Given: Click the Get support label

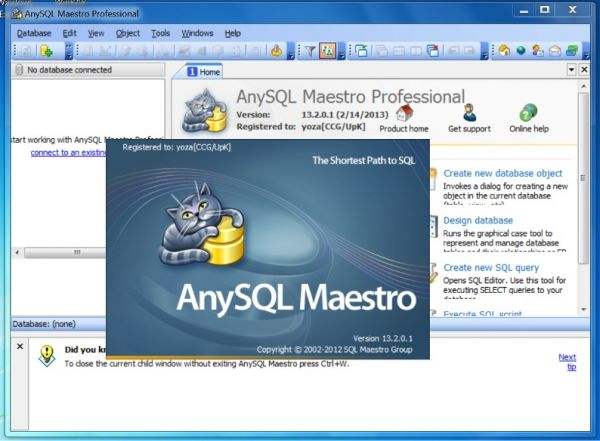Looking at the screenshot, I should [x=469, y=129].
